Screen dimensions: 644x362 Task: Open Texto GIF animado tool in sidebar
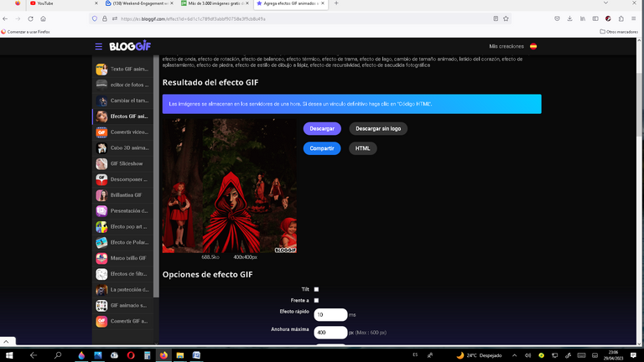click(x=122, y=70)
